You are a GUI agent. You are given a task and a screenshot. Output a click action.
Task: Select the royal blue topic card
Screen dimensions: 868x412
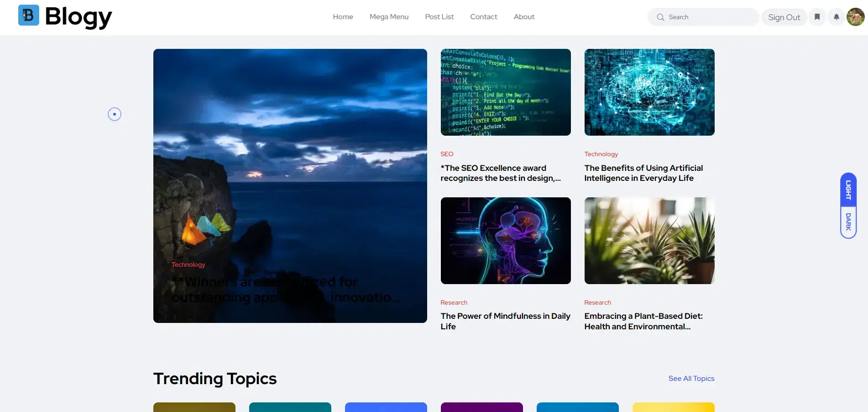click(386, 407)
